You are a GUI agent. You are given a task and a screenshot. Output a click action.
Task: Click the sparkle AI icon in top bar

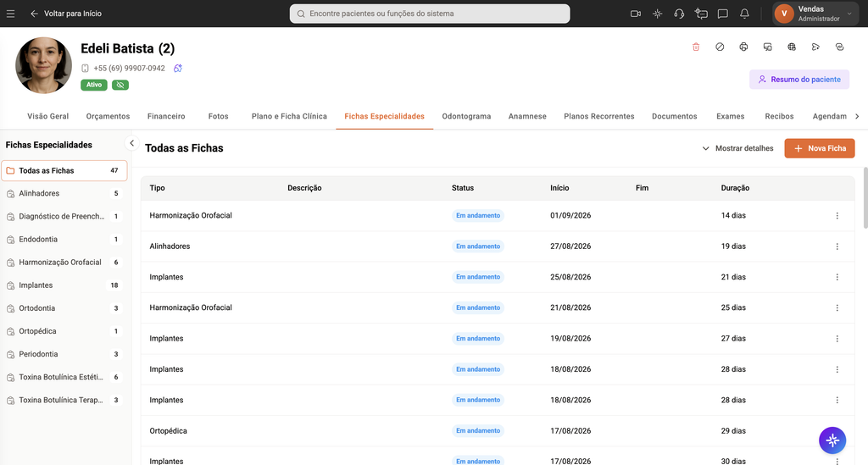tap(657, 14)
